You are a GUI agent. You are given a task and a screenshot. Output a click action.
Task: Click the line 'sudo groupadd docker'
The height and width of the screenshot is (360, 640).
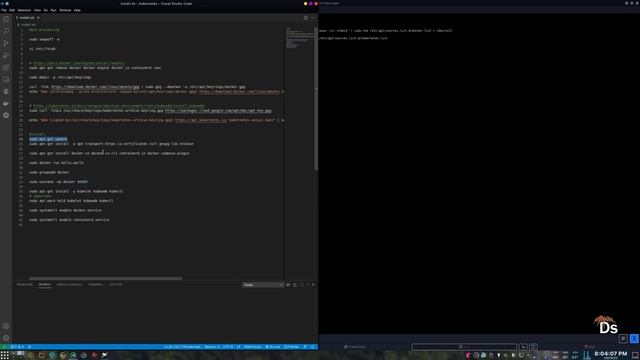point(49,172)
